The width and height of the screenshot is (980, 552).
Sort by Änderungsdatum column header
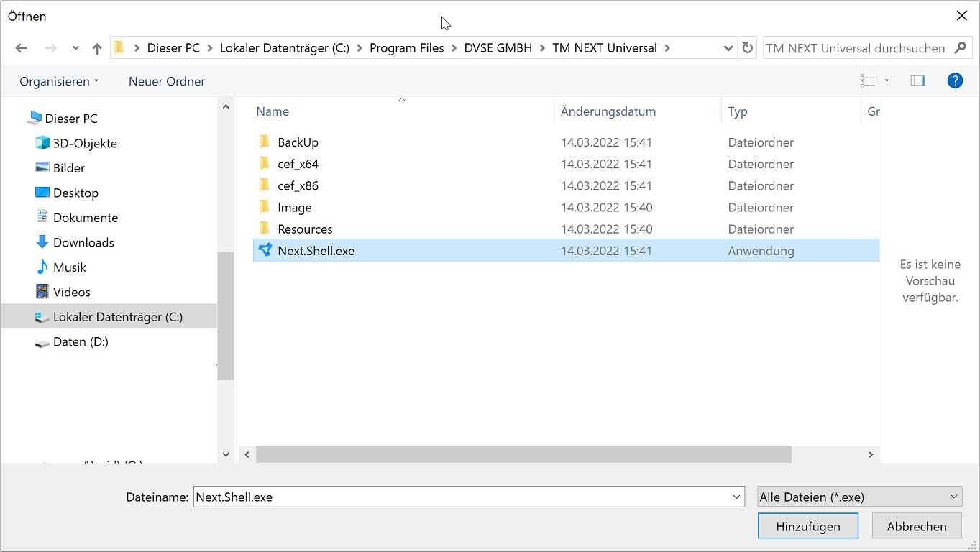coord(608,111)
